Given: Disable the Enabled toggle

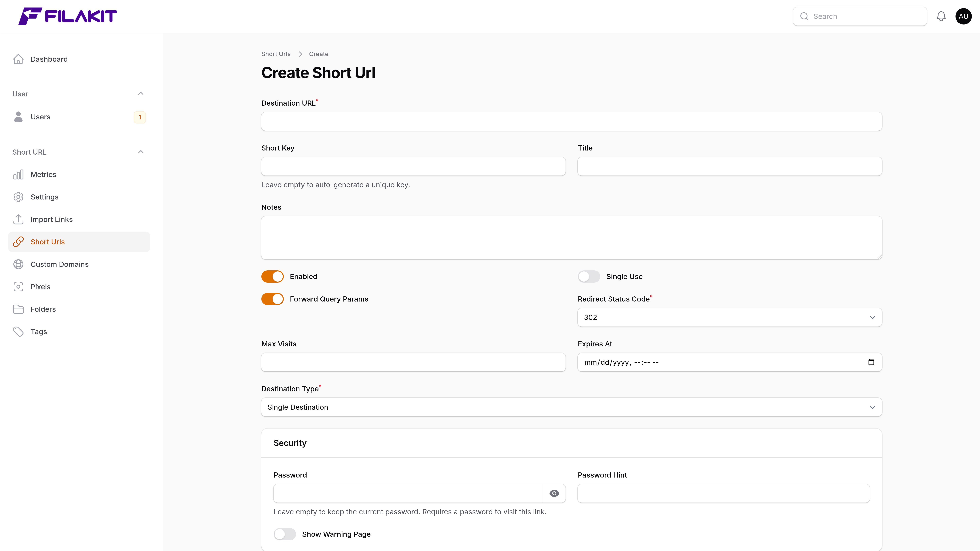Looking at the screenshot, I should pos(272,277).
